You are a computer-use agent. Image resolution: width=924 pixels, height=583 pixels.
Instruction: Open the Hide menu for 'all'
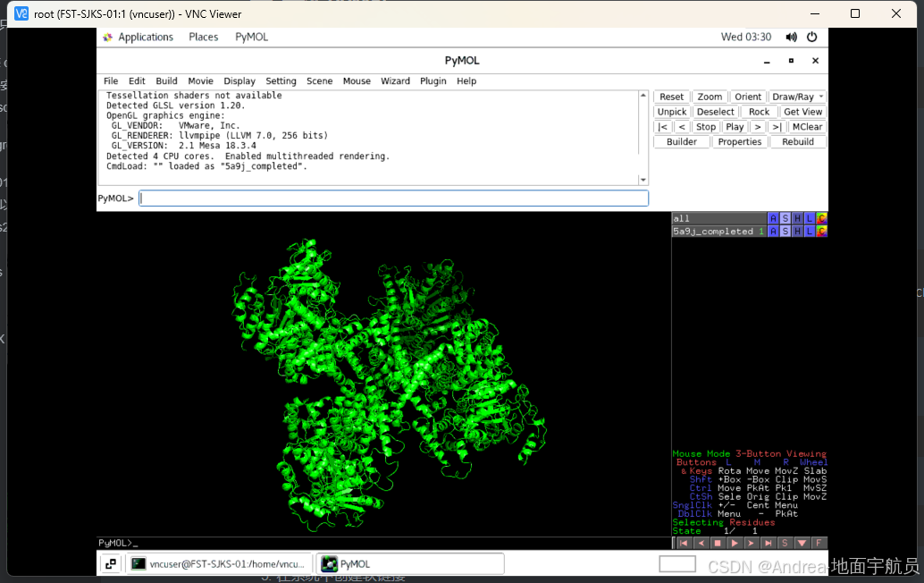coord(797,219)
